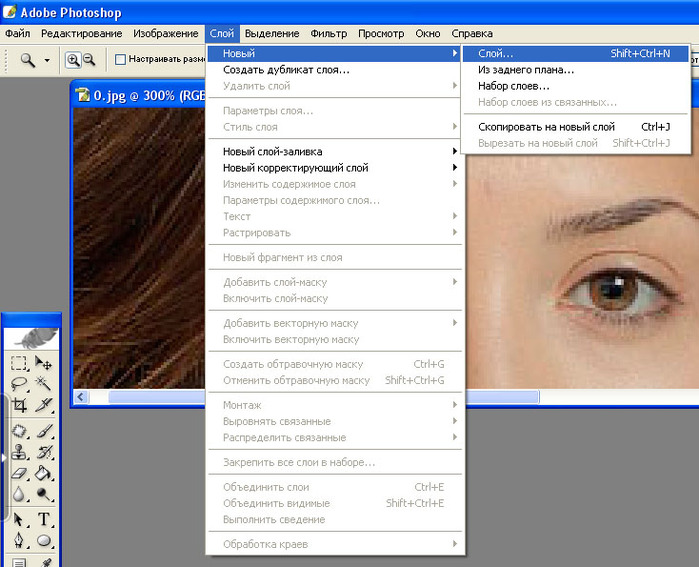699x567 pixels.
Task: Select the Clone Stamp tool
Action: (19, 452)
